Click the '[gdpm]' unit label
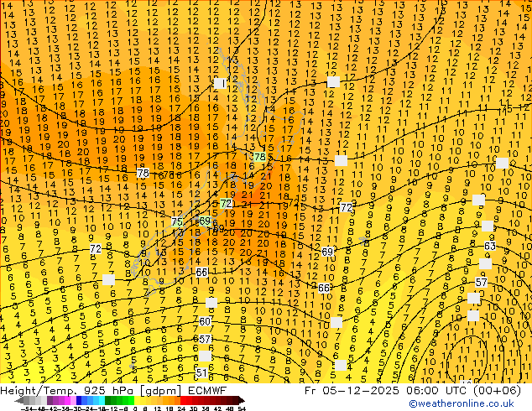This screenshot has height=411, width=532. 163,391
